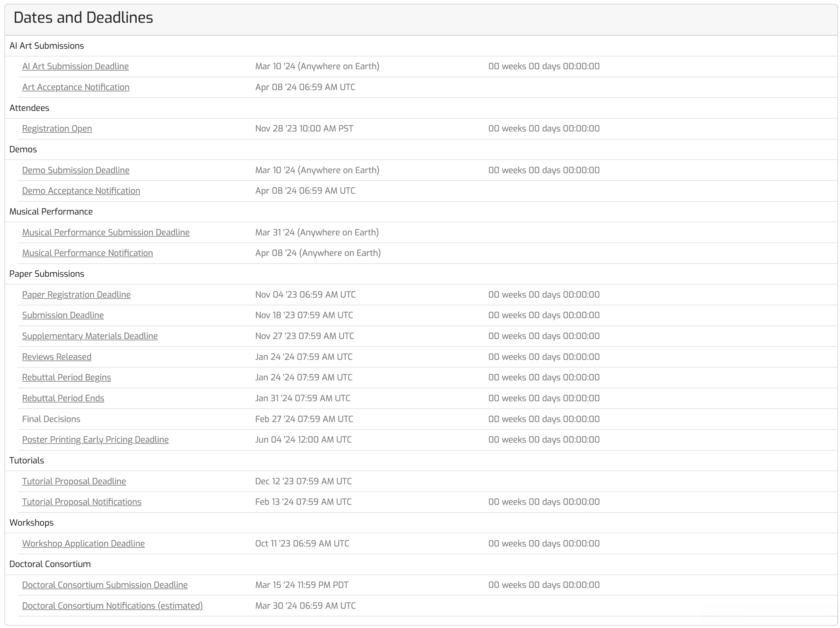The width and height of the screenshot is (840, 628).
Task: Click the Tutorial Proposal Deadline link
Action: tap(74, 481)
